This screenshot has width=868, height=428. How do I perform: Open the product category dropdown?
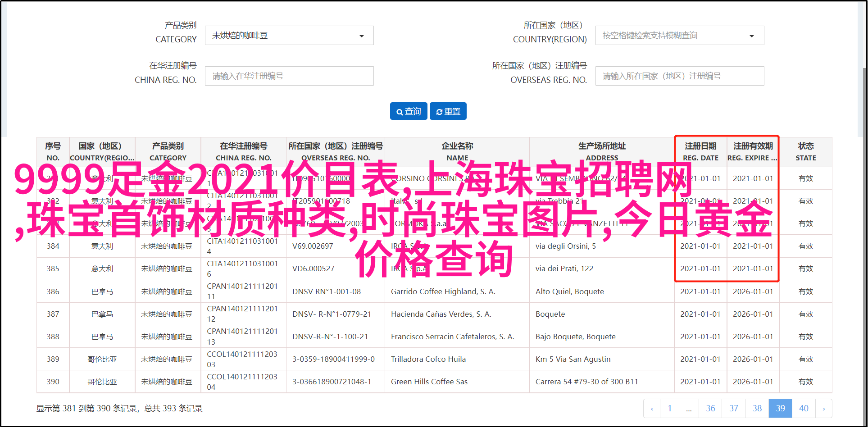click(x=289, y=36)
